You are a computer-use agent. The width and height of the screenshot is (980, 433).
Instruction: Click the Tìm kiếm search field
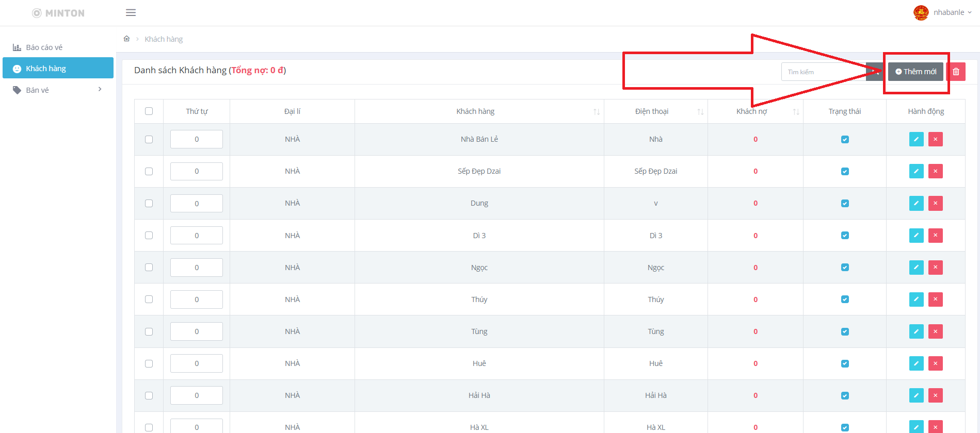(823, 72)
